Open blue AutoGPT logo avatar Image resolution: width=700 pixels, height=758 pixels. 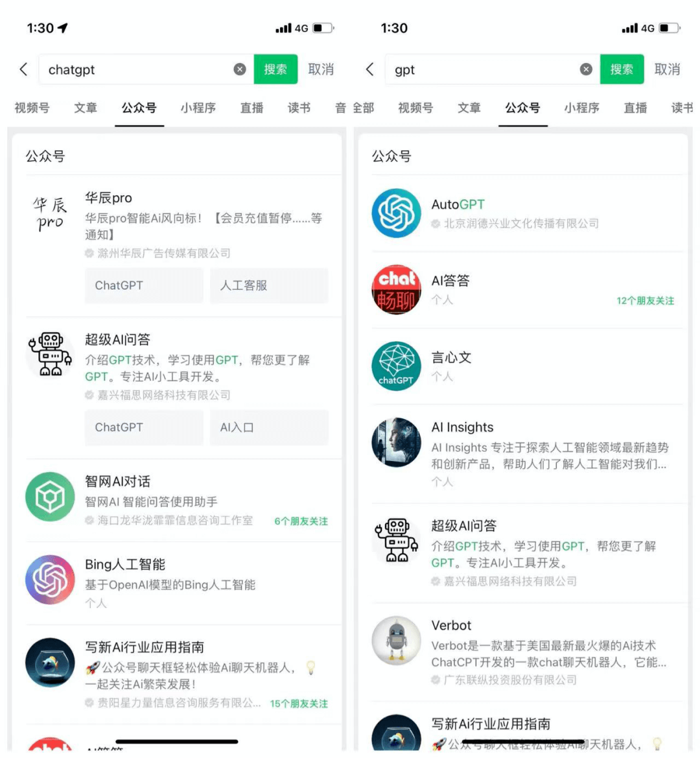(396, 213)
